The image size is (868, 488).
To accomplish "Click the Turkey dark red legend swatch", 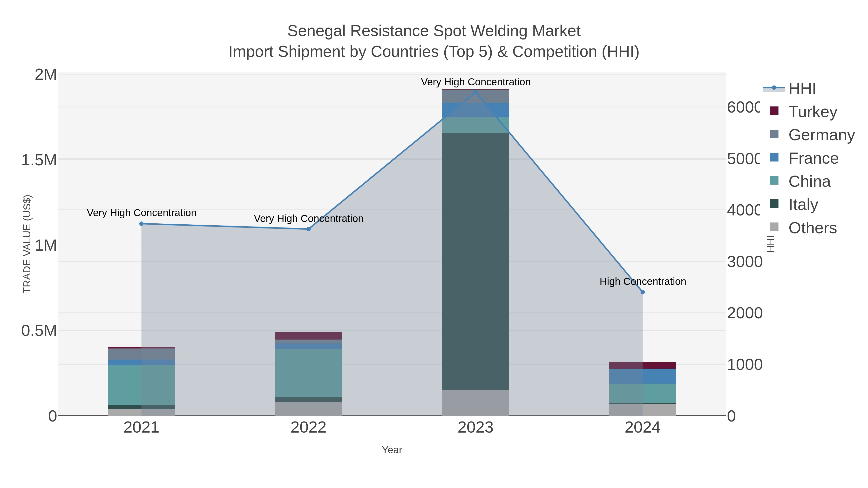I will [x=774, y=111].
